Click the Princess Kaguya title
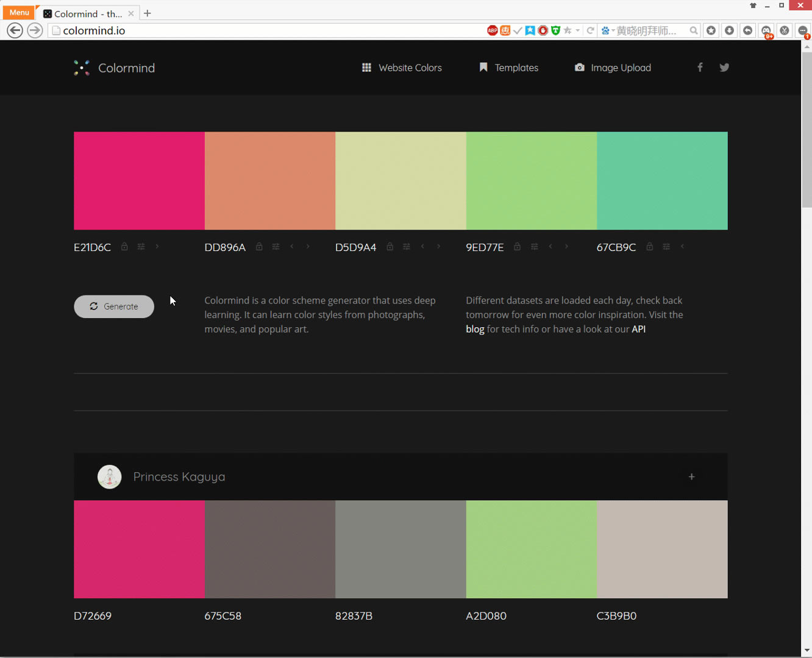The width and height of the screenshot is (812, 658). click(179, 477)
